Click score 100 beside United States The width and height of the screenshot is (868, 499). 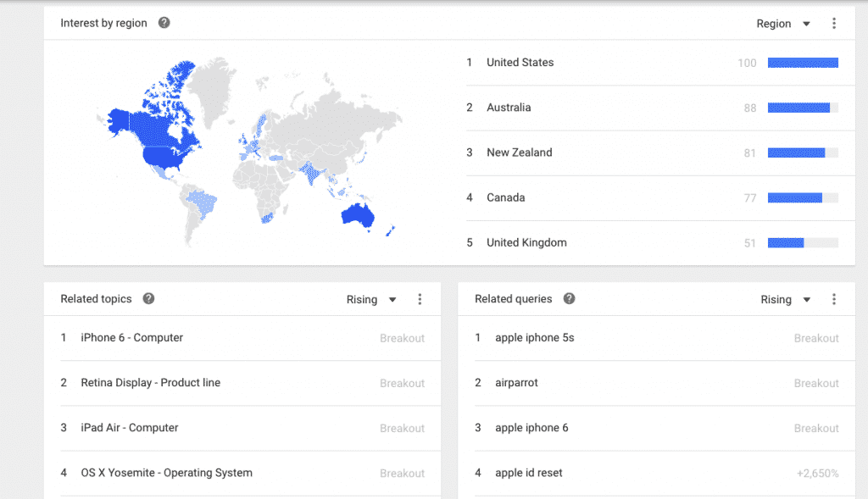[x=747, y=63]
